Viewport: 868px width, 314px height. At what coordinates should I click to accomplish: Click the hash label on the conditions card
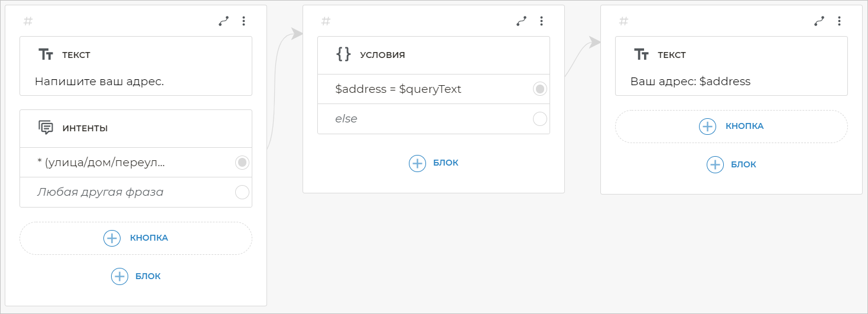pos(326,21)
